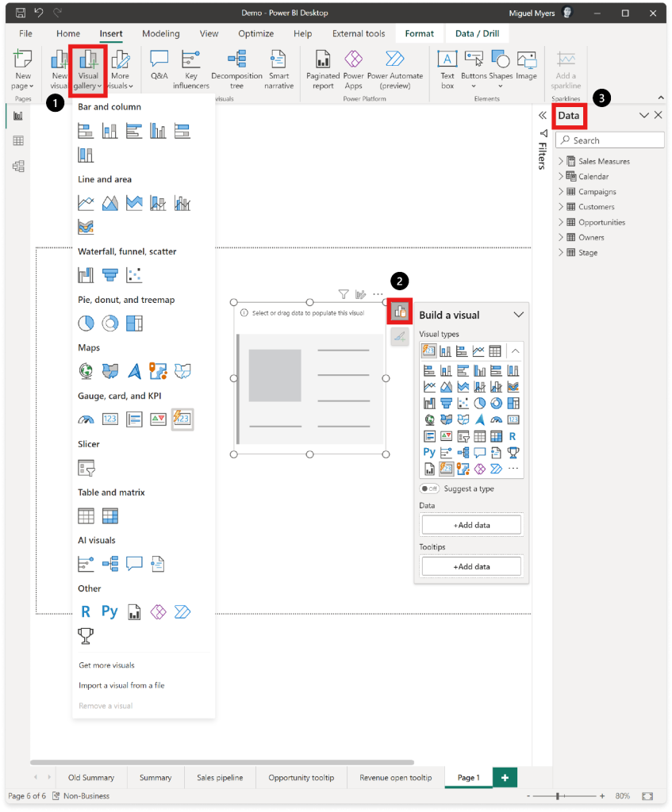This screenshot has width=672, height=812.
Task: Open the Summary page tab
Action: pos(156,777)
